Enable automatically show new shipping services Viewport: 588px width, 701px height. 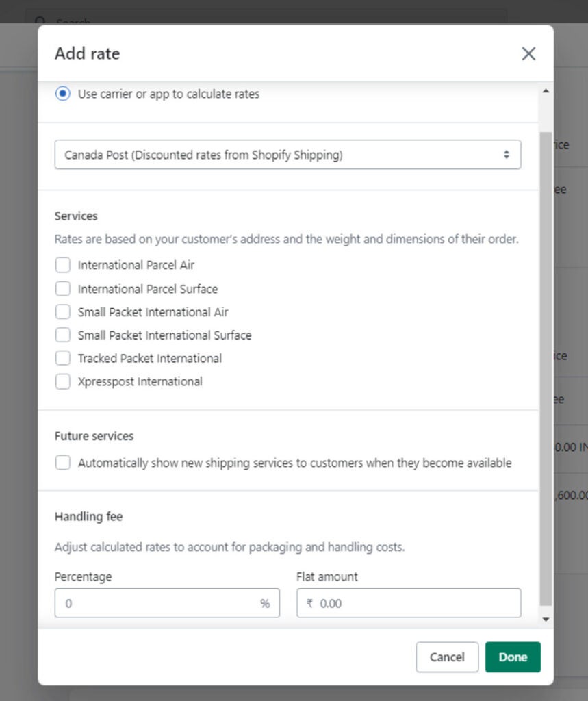(x=62, y=462)
